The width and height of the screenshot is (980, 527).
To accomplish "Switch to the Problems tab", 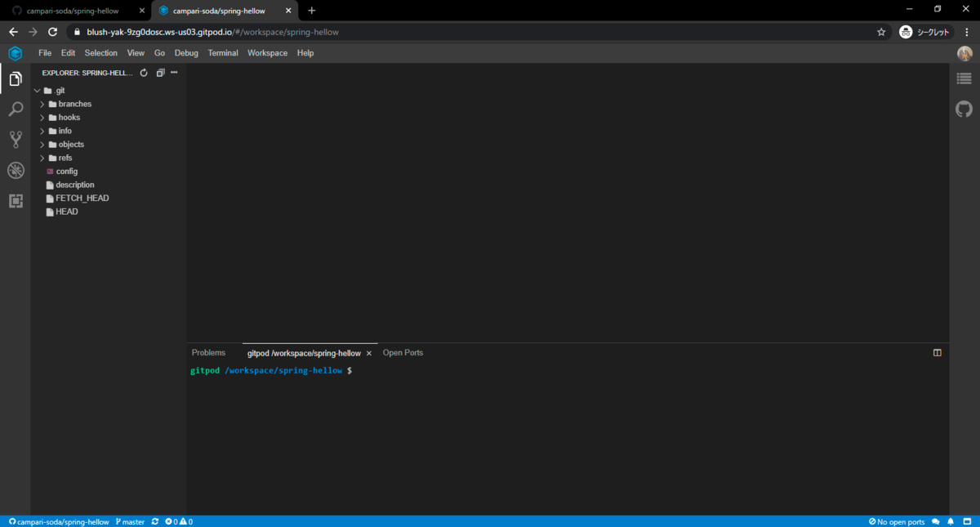I will point(208,353).
